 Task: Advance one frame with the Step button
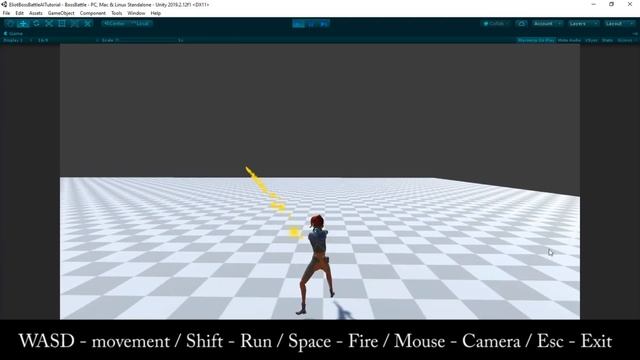[324, 24]
